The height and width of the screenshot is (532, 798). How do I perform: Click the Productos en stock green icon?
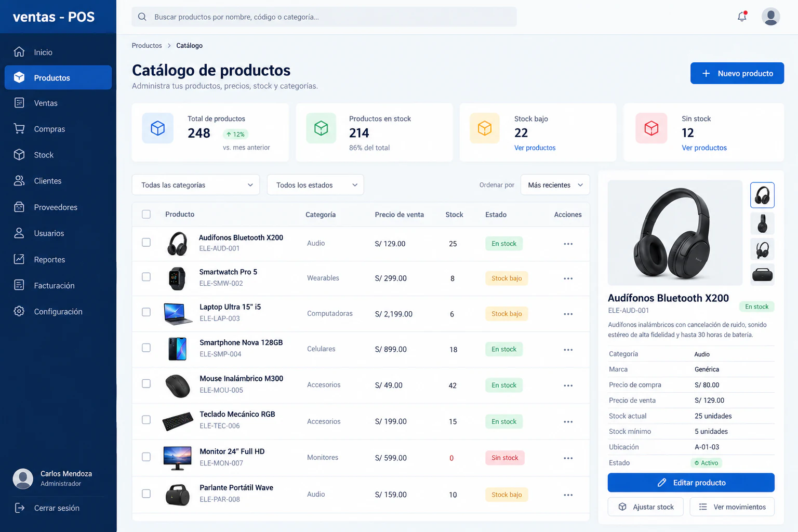click(321, 128)
